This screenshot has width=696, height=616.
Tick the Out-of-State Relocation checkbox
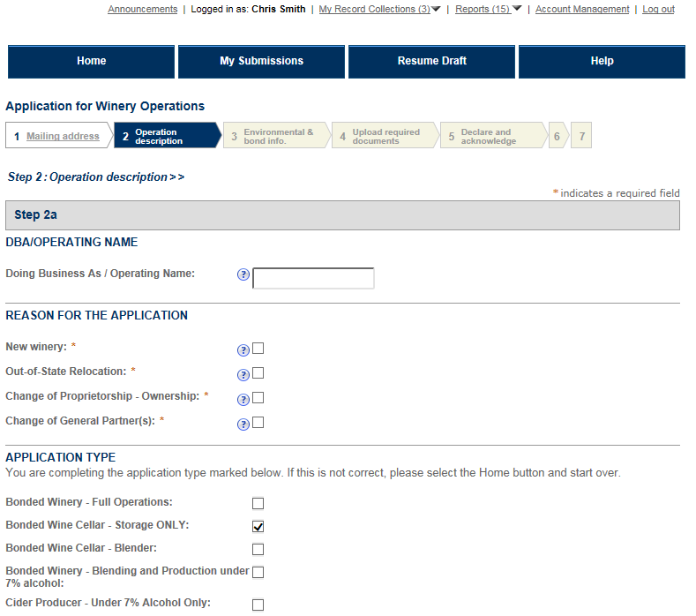pos(258,373)
